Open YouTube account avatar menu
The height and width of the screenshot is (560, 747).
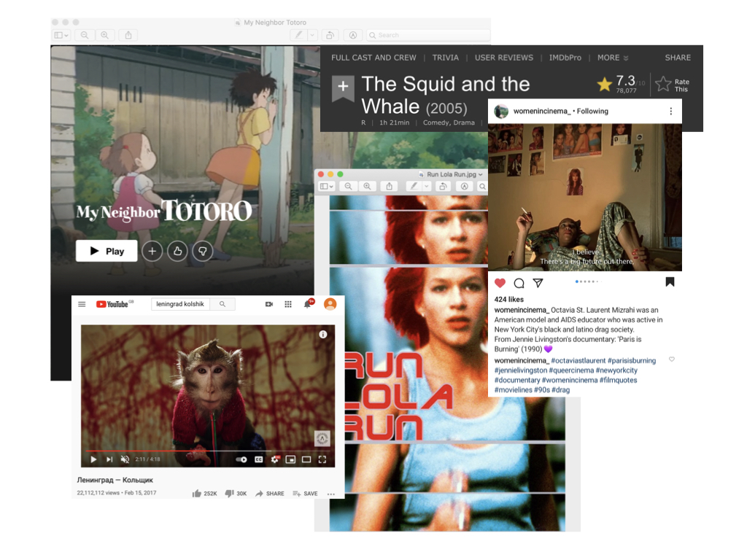tap(330, 304)
